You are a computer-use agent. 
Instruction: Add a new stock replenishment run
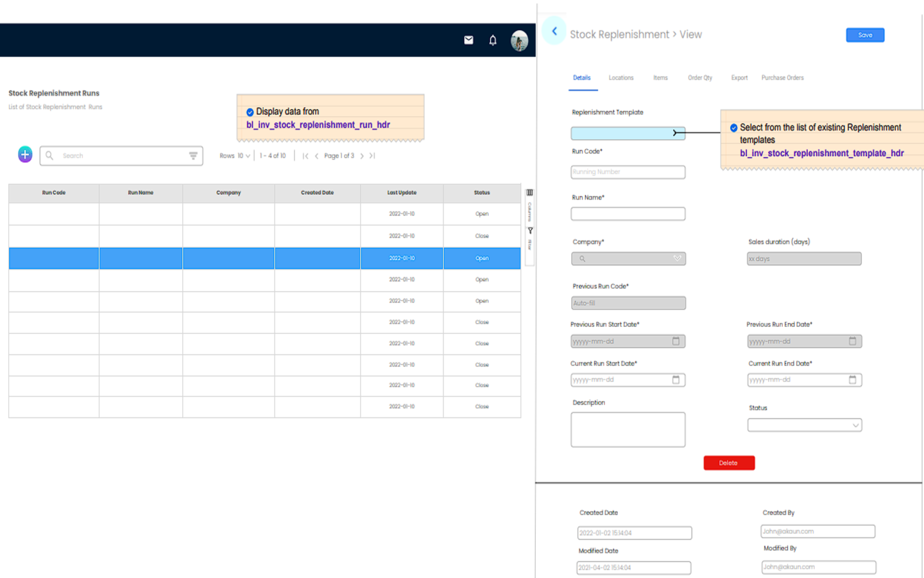[25, 154]
